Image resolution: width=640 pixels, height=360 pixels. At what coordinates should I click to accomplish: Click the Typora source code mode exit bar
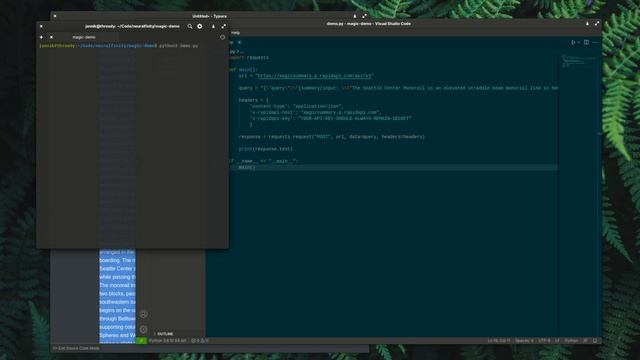pyautogui.click(x=76, y=349)
